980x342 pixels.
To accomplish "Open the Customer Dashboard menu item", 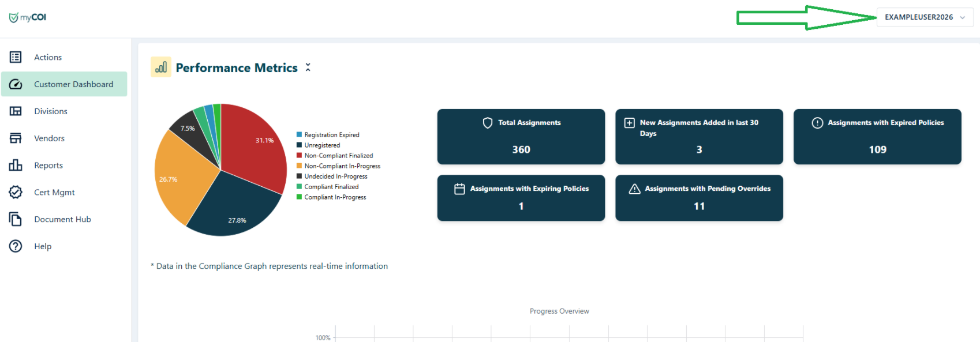I will point(73,84).
